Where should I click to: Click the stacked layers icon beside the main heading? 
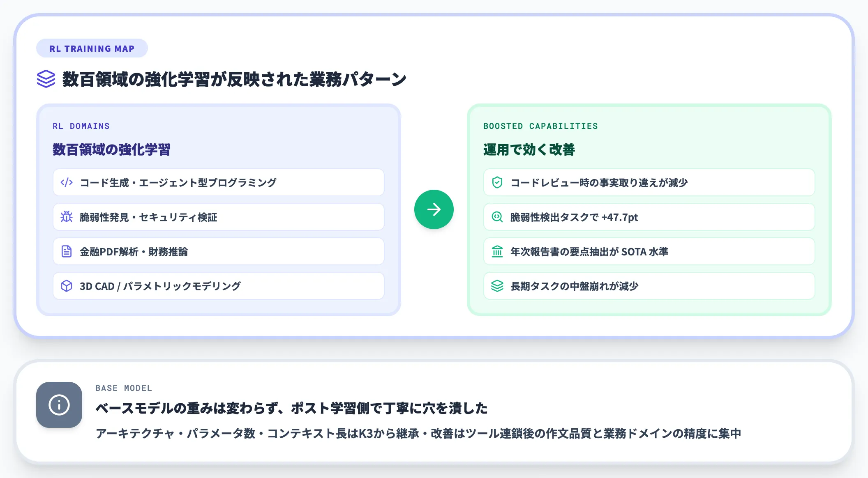(x=46, y=79)
